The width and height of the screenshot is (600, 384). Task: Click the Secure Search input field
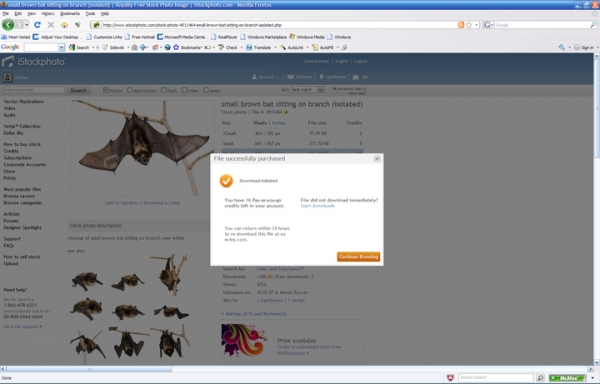pos(496,378)
